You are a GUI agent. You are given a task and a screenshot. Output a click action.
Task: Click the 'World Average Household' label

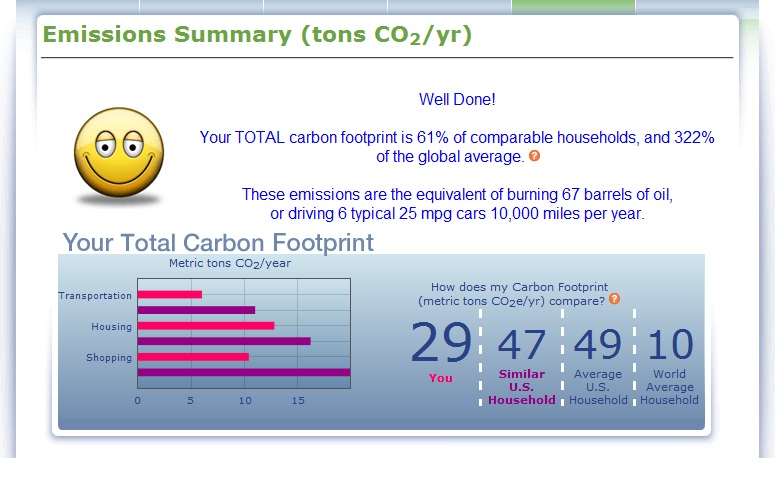[669, 387]
